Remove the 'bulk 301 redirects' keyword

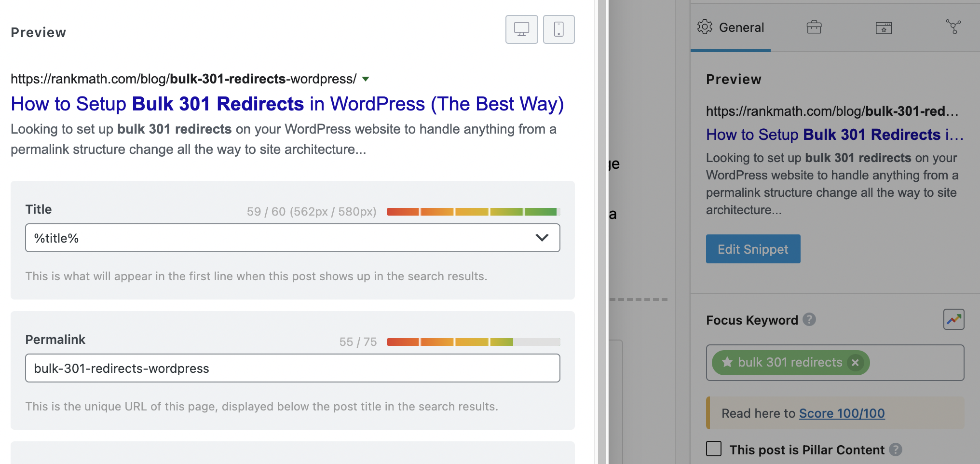(x=855, y=362)
